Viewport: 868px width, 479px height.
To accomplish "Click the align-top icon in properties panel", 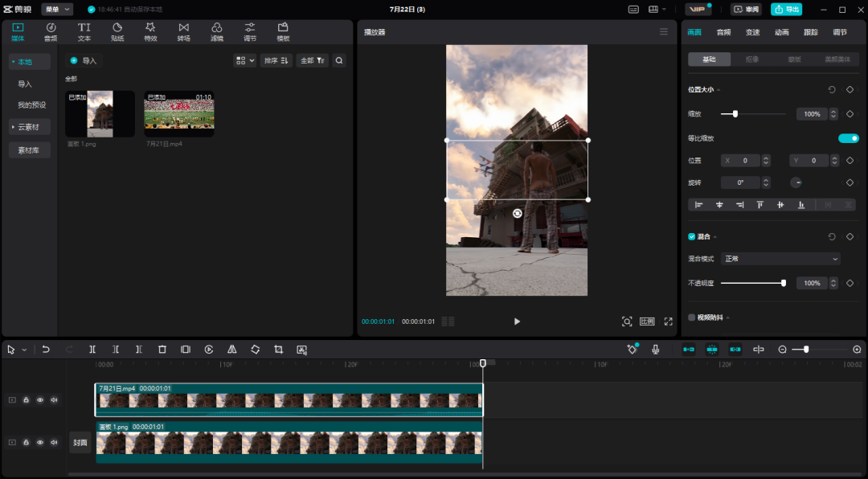I will 760,205.
